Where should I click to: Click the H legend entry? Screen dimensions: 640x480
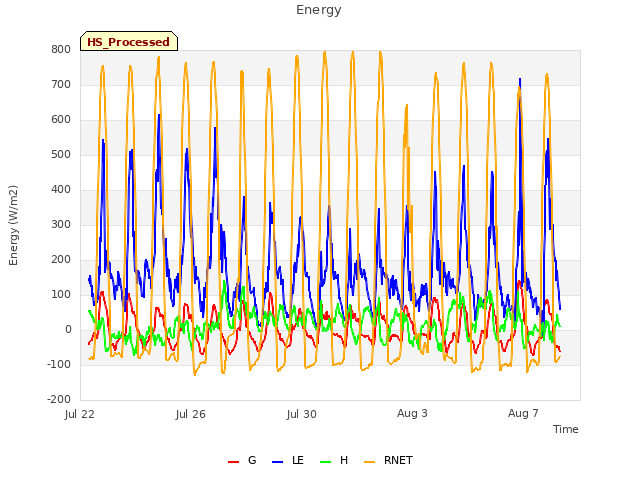[x=334, y=460]
